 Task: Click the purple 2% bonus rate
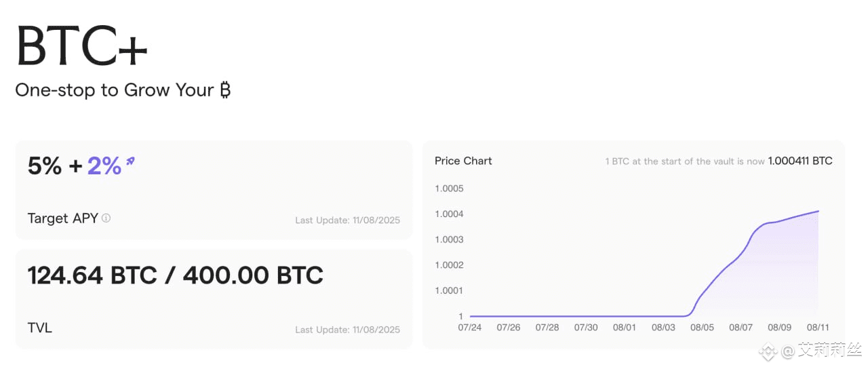104,166
